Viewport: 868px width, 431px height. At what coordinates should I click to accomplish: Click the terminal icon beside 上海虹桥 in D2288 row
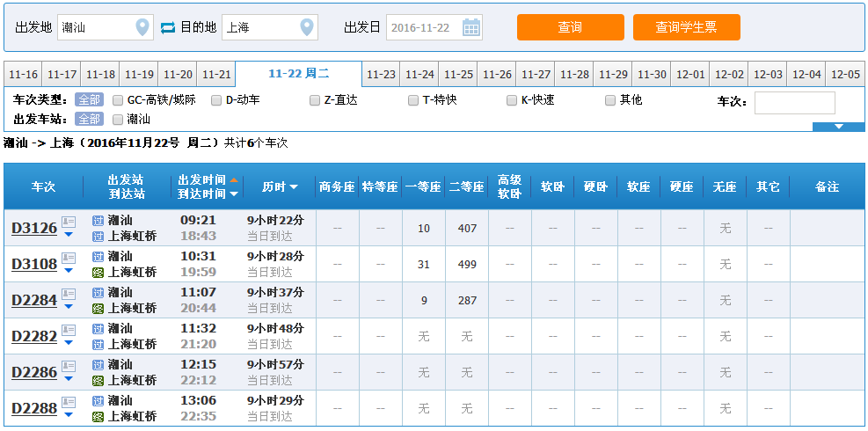point(98,416)
